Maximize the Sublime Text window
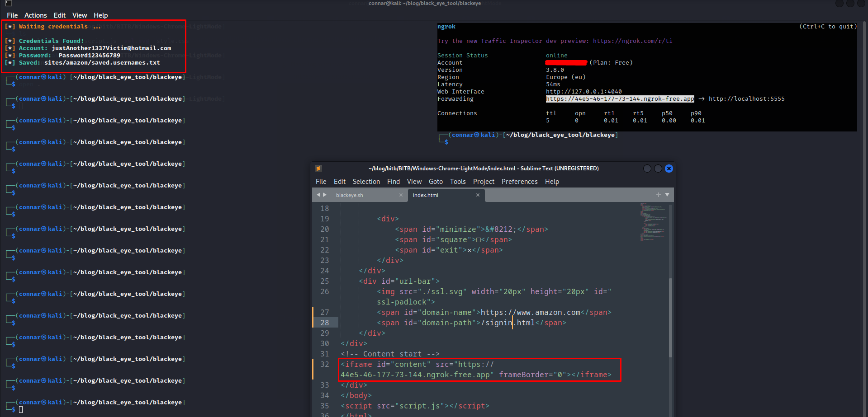 pos(658,169)
